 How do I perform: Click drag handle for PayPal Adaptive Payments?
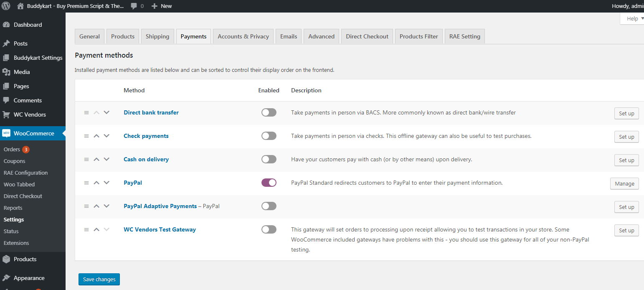coord(86,206)
